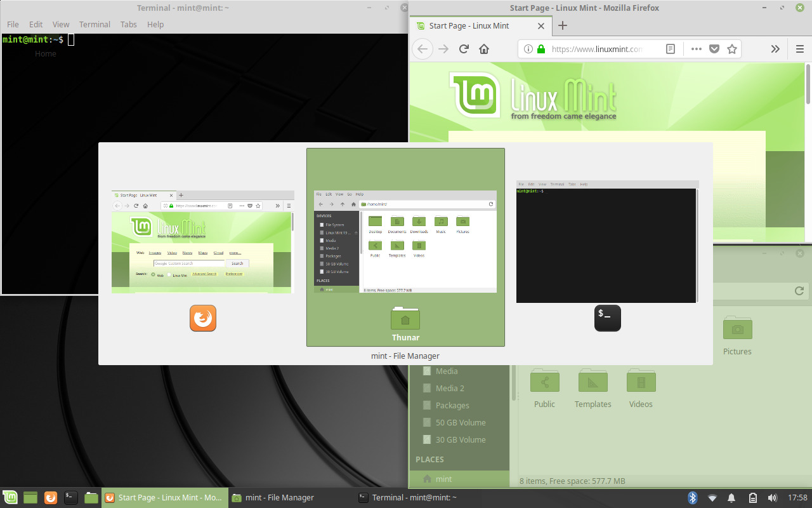Check the battery status tray icon
Screen dimensions: 812x508
pyautogui.click(x=752, y=497)
